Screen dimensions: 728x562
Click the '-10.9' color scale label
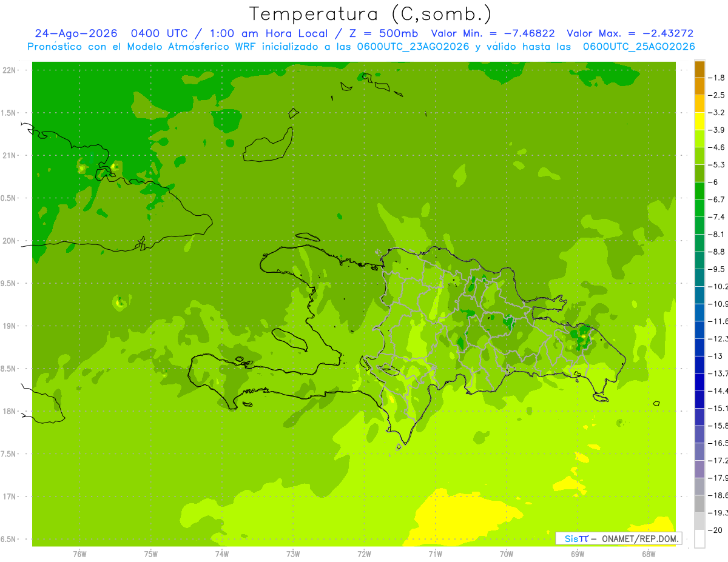[718, 304]
